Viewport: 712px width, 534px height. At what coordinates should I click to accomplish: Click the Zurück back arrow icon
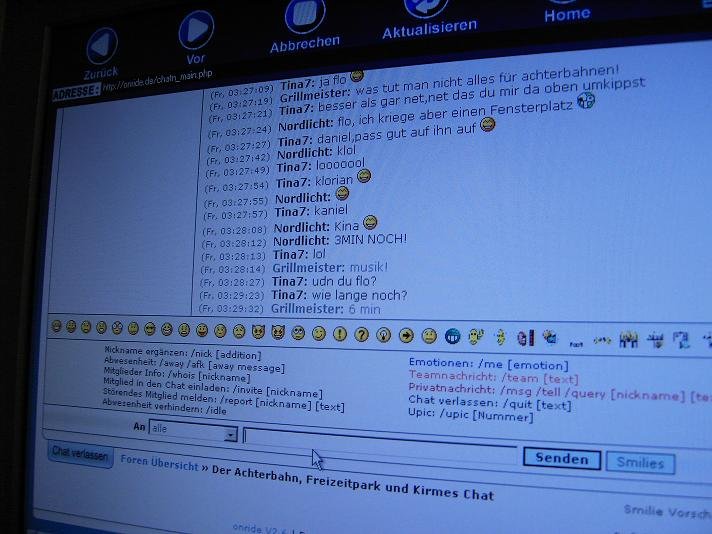coord(102,45)
